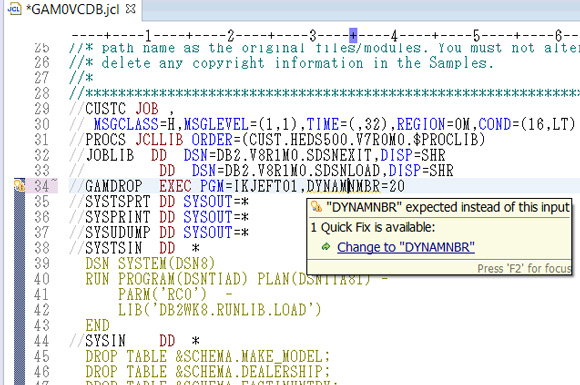Close the GAM0VCDB.jcl tab
The image size is (580, 385).
click(x=131, y=9)
